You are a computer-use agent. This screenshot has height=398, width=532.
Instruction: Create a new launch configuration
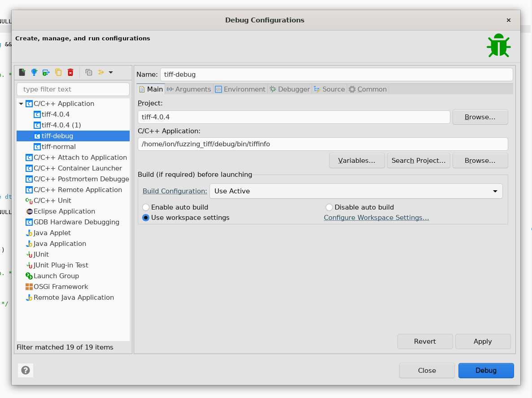click(22, 72)
